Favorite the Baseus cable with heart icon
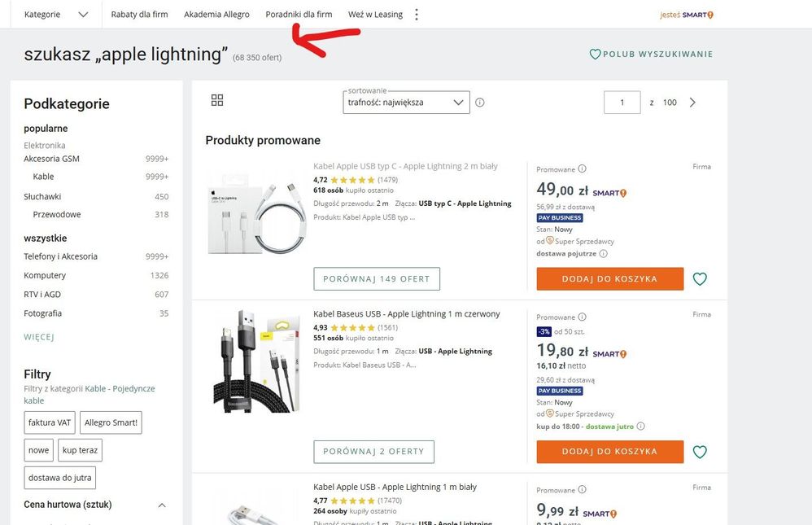Image resolution: width=812 pixels, height=525 pixels. point(700,452)
